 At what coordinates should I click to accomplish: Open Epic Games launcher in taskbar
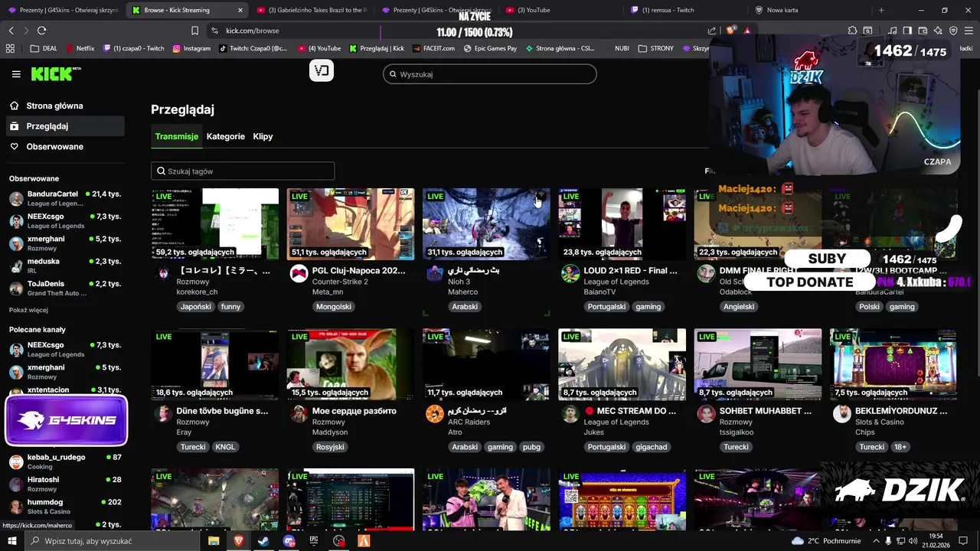[x=314, y=541]
